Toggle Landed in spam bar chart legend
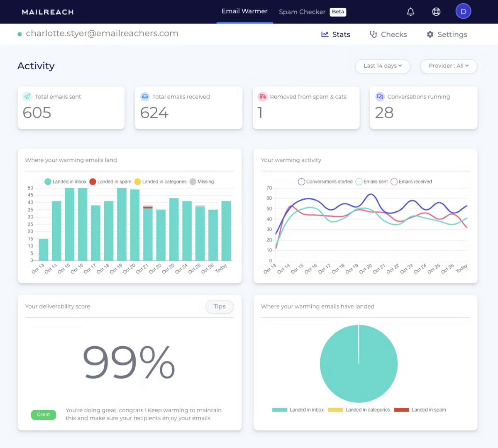The height and width of the screenshot is (448, 498). [110, 181]
